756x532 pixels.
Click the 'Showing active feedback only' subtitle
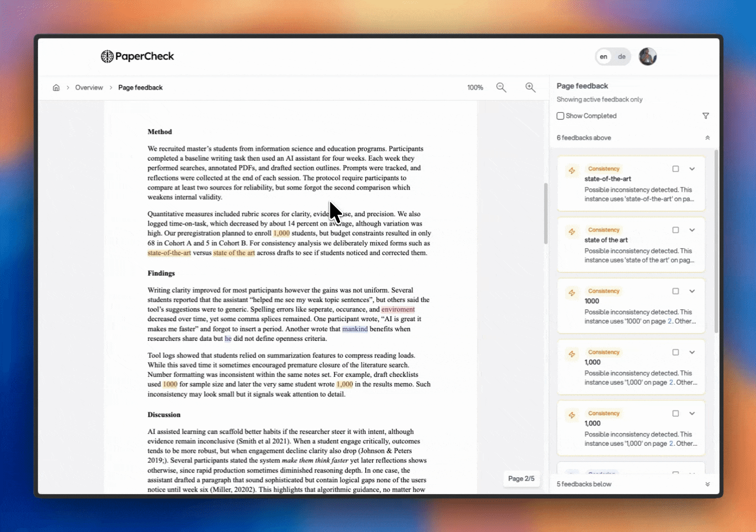(x=600, y=100)
